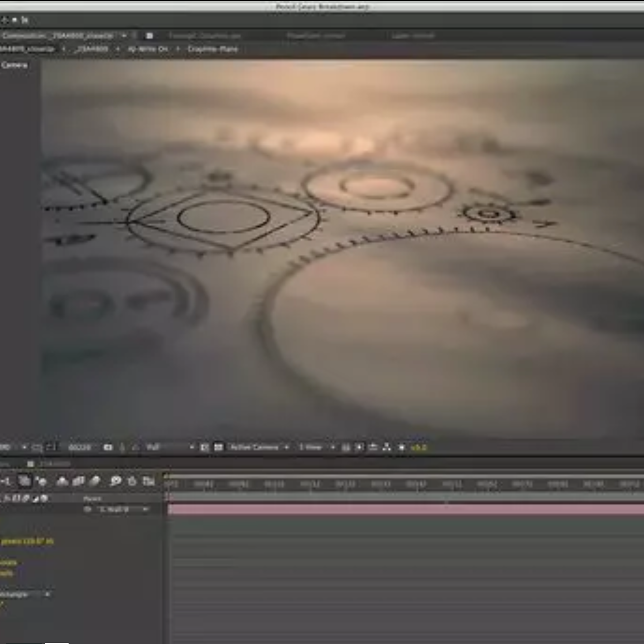Click the Graphite Plane breadcrumb
This screenshot has width=644, height=644.
point(213,49)
